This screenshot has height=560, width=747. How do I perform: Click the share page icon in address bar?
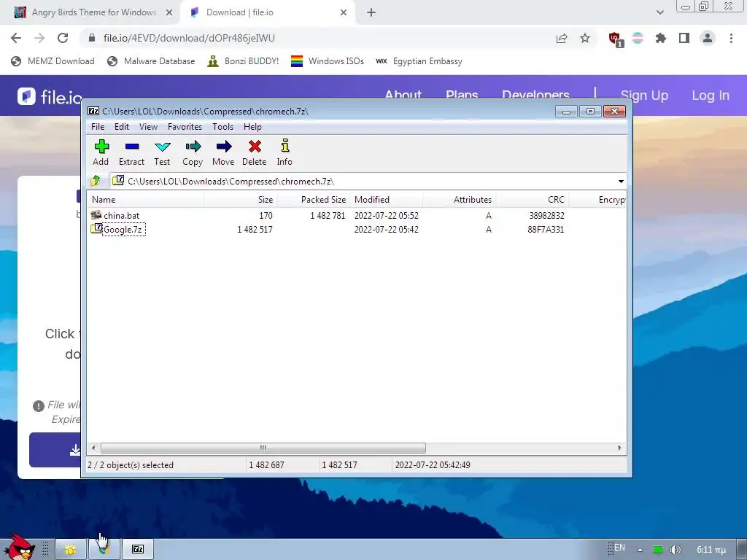[562, 38]
